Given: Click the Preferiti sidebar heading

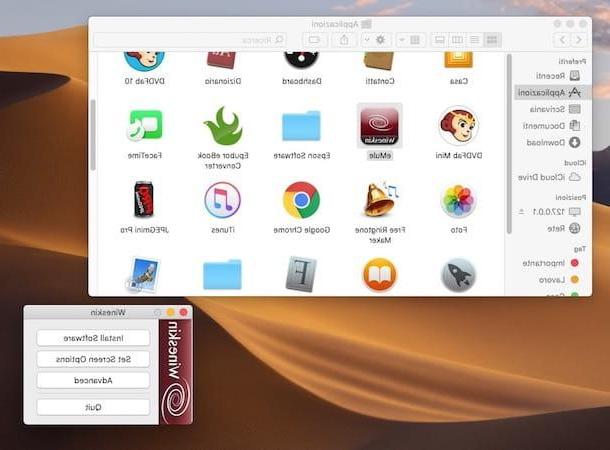Looking at the screenshot, I should click(x=572, y=61).
